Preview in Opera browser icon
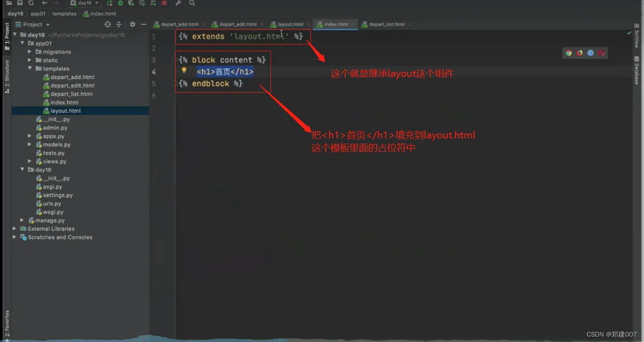644x342 pixels. tap(602, 53)
